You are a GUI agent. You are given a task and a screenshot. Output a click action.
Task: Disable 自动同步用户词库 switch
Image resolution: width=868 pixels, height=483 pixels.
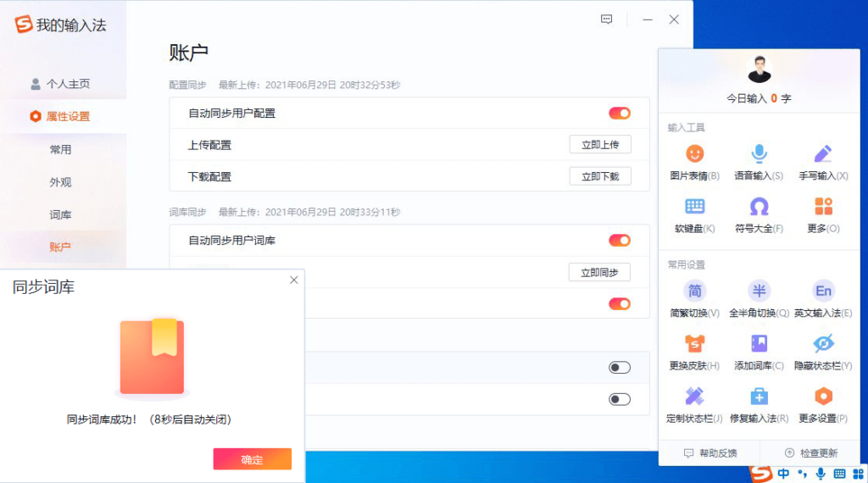pyautogui.click(x=619, y=241)
